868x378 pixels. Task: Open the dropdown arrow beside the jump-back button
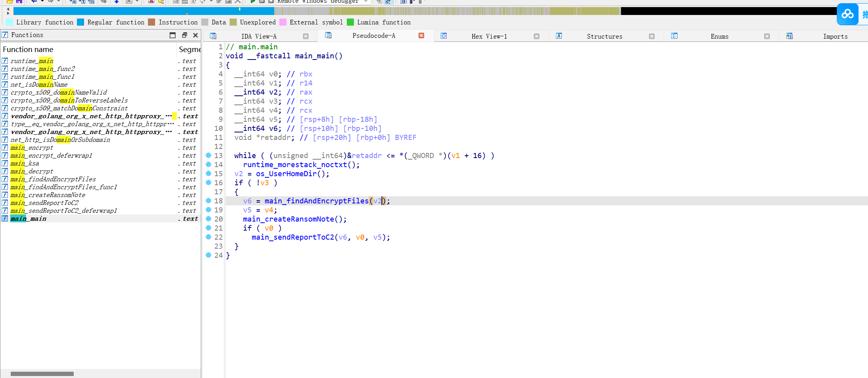click(x=42, y=2)
